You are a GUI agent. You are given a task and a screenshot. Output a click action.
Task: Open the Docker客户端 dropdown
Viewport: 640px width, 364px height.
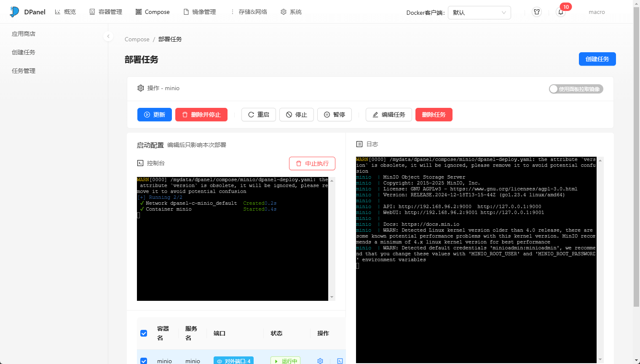coord(479,13)
